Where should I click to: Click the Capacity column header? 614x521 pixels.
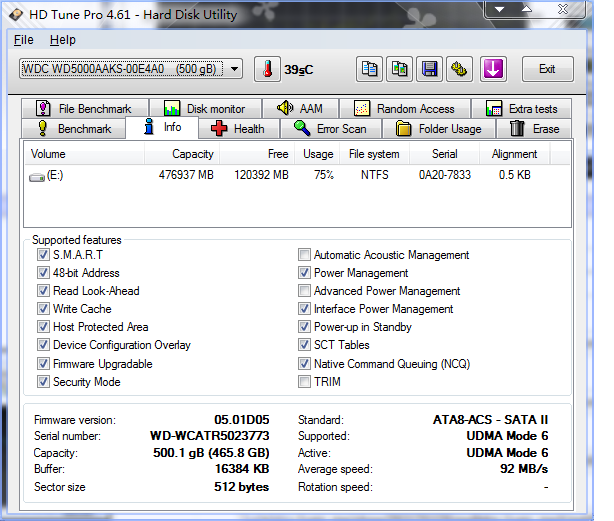(x=182, y=154)
